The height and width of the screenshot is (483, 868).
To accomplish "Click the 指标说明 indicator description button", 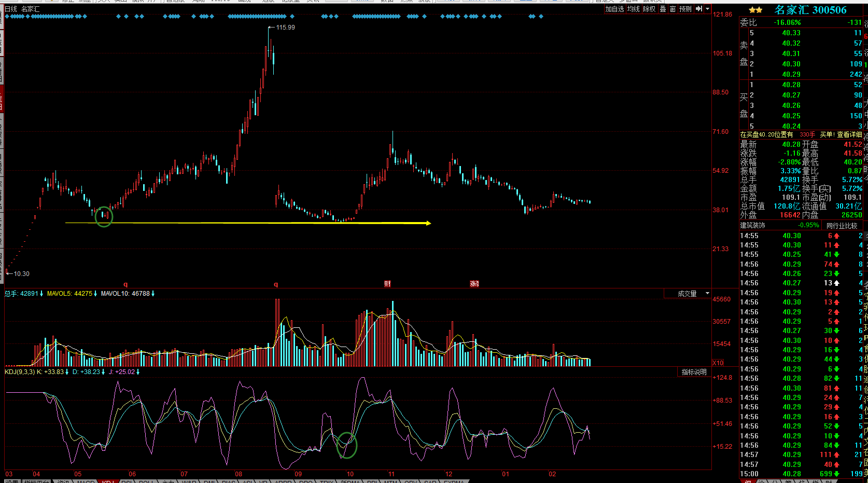I will (694, 372).
